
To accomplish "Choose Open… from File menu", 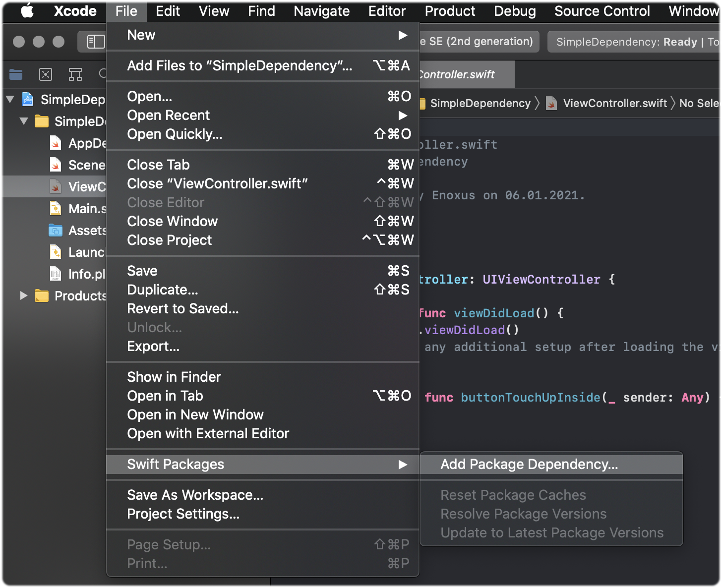I will (263, 96).
